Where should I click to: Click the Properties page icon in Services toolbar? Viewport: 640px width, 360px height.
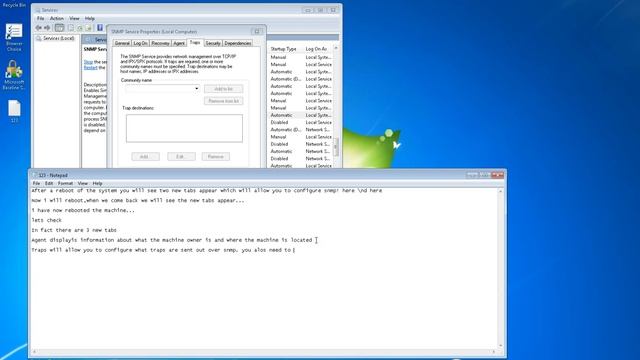coord(71,28)
